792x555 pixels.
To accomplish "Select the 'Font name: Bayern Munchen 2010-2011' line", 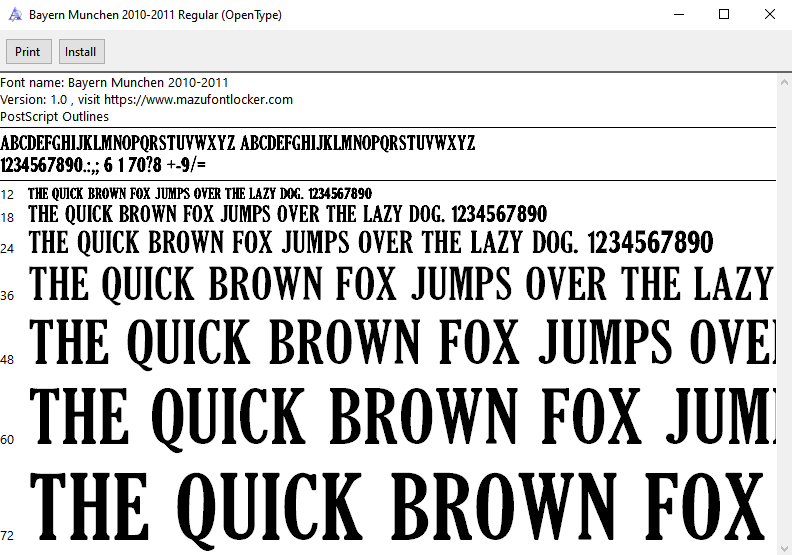I will 115,83.
